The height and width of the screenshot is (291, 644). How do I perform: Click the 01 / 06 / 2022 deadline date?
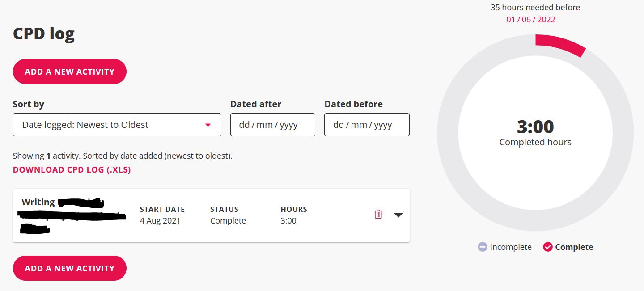pyautogui.click(x=531, y=20)
